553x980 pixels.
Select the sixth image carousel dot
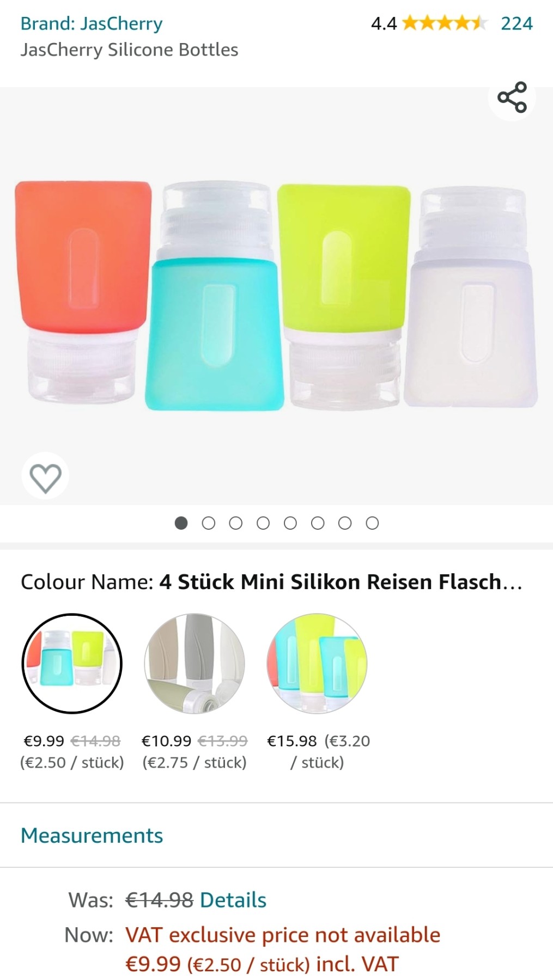318,523
